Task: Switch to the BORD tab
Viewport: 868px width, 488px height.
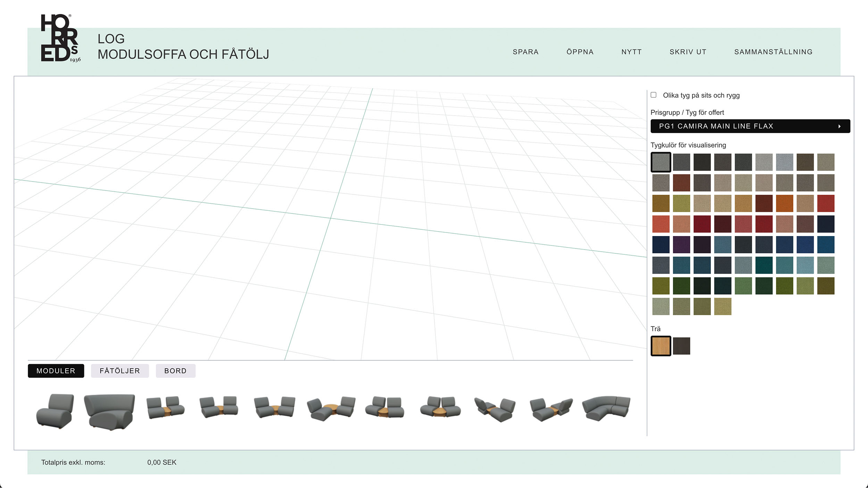Action: coord(175,371)
